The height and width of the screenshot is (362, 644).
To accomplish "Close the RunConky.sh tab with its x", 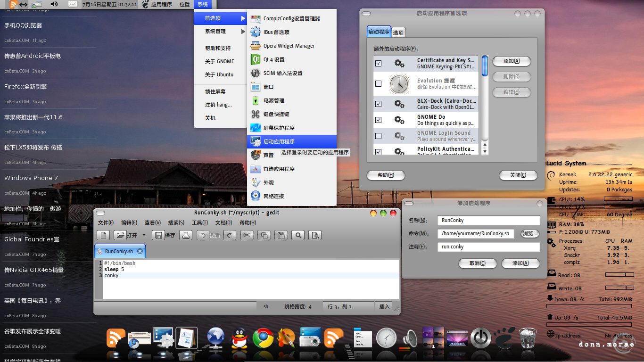I will (x=140, y=251).
